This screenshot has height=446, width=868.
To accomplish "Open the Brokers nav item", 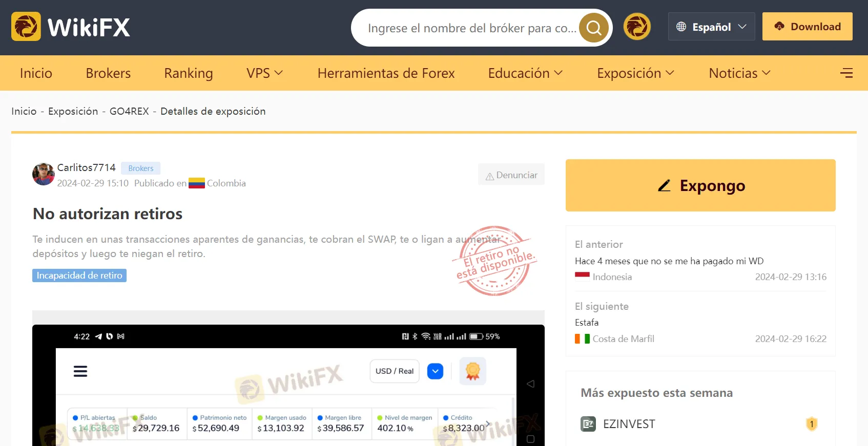I will pos(108,73).
